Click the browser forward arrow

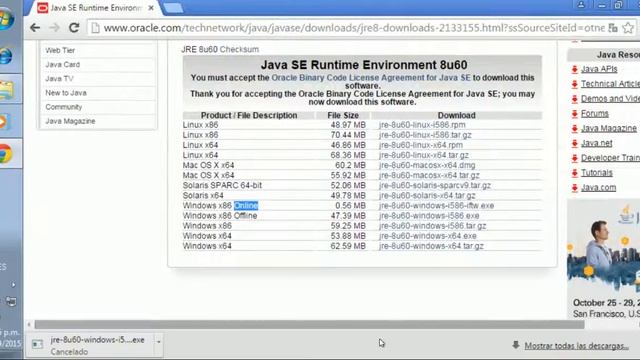(54, 28)
